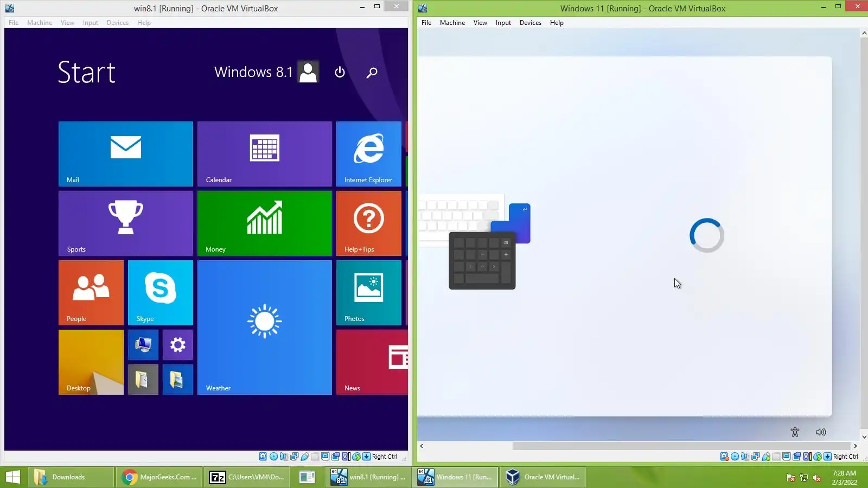
Task: Open Machine menu in win8.1 VM window
Action: [40, 23]
